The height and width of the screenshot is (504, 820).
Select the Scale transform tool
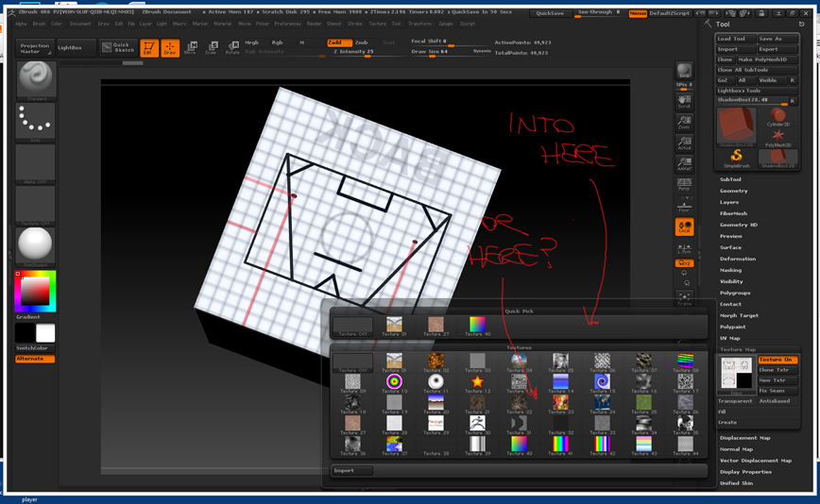coord(211,47)
